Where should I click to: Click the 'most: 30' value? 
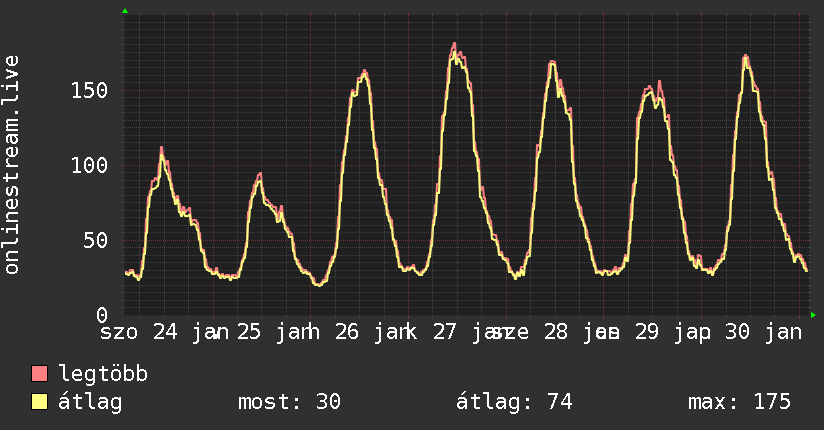click(290, 402)
